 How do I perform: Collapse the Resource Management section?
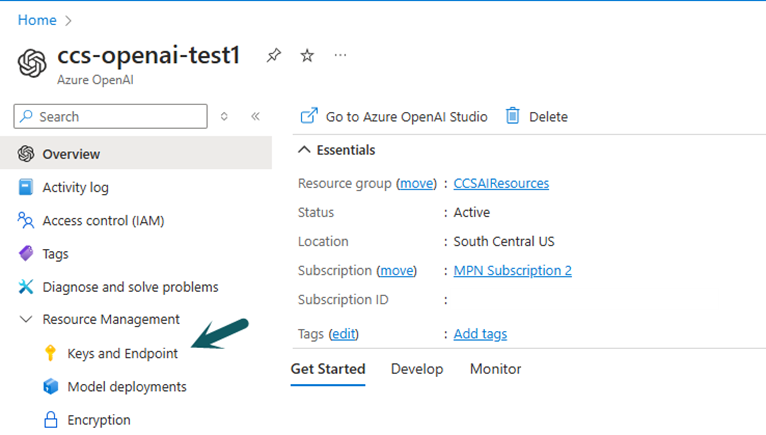(26, 320)
